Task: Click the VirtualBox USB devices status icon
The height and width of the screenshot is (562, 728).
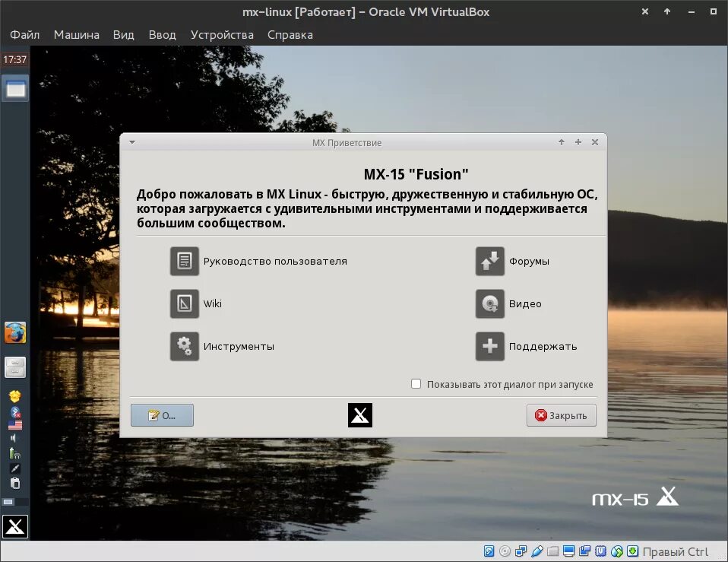Action: click(537, 551)
